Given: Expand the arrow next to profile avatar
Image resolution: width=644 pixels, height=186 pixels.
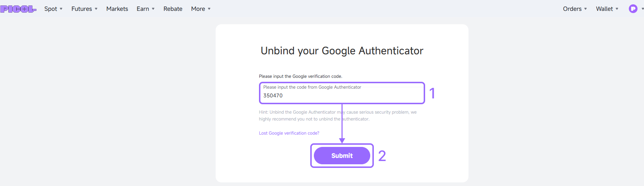Looking at the screenshot, I should point(642,9).
